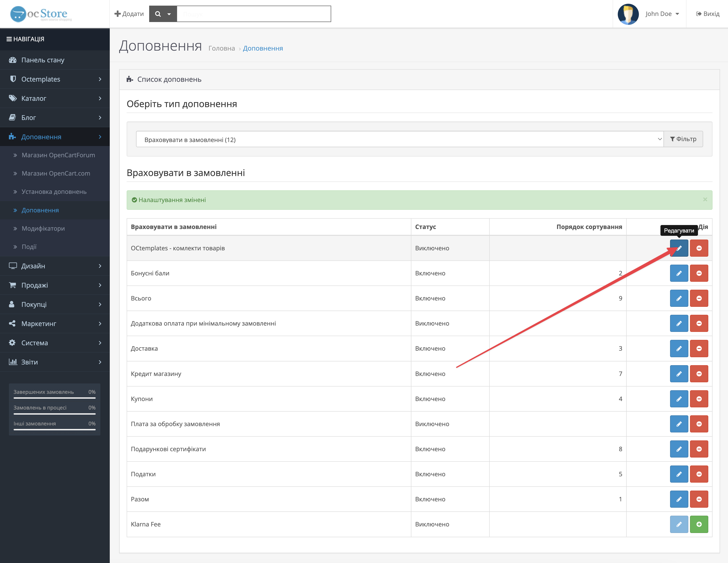The image size is (728, 563).
Task: Open Модифікатори submenu item
Action: [43, 229]
